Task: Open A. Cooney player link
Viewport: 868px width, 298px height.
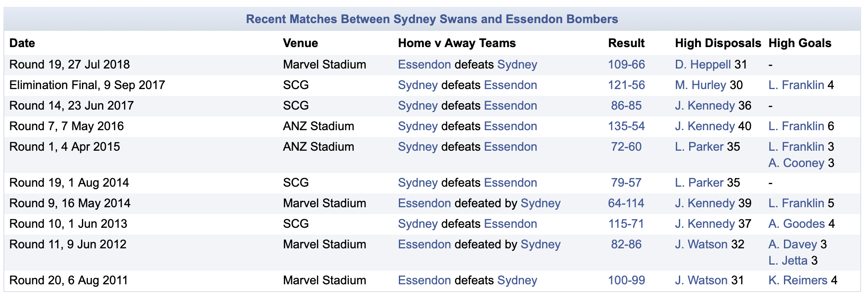Action: [796, 163]
